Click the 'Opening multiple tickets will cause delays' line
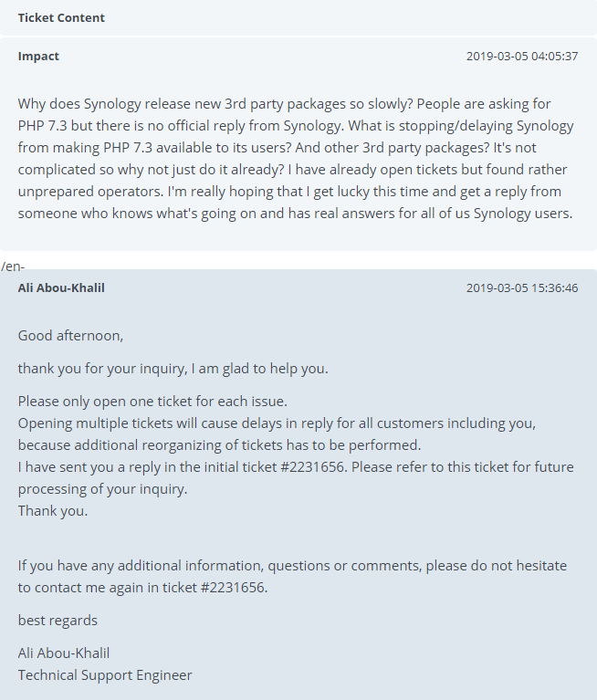 click(277, 423)
